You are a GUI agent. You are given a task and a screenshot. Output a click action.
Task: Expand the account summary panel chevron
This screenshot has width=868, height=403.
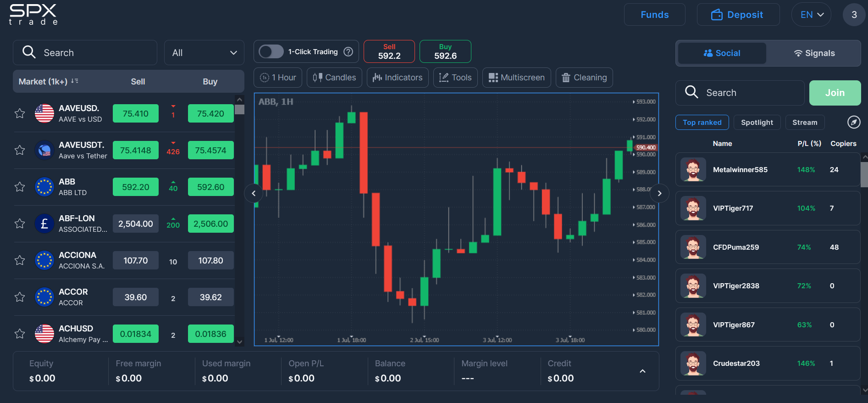click(x=642, y=371)
